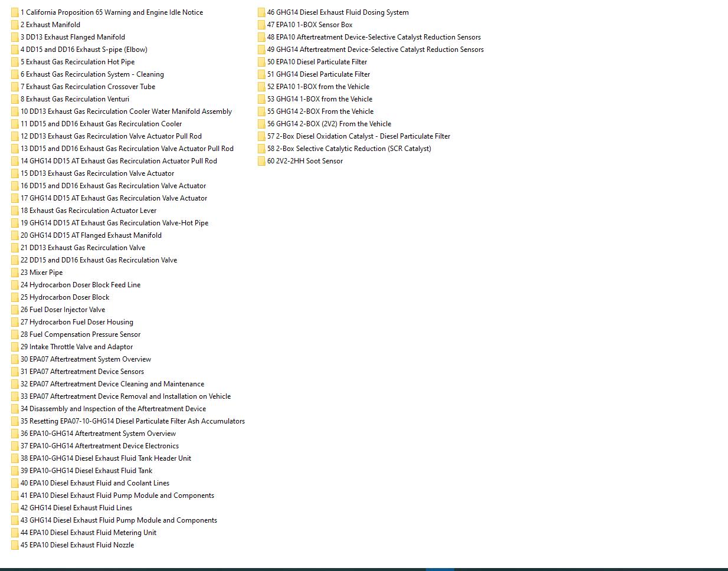This screenshot has width=728, height=571.
Task: Click folder icon of 21 DD13 Exhaust Gas Recirculation Valve
Action: tap(15, 248)
